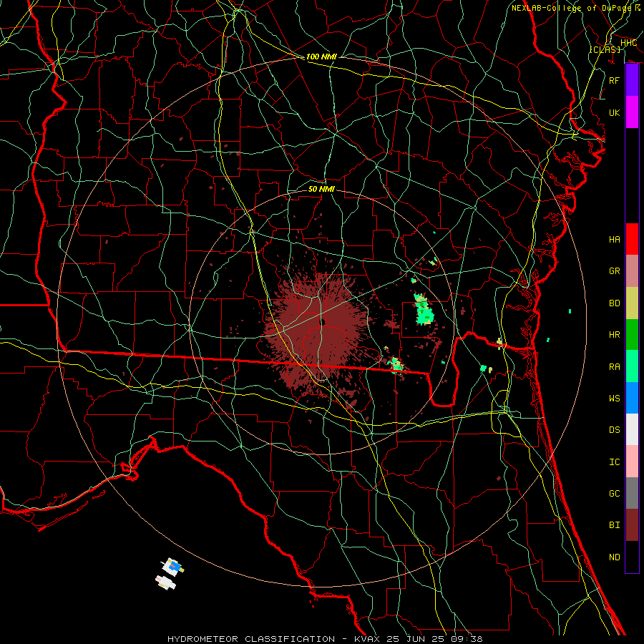Image resolution: width=644 pixels, height=644 pixels.
Task: Click the 100 NMI range ring label
Action: pyautogui.click(x=321, y=57)
